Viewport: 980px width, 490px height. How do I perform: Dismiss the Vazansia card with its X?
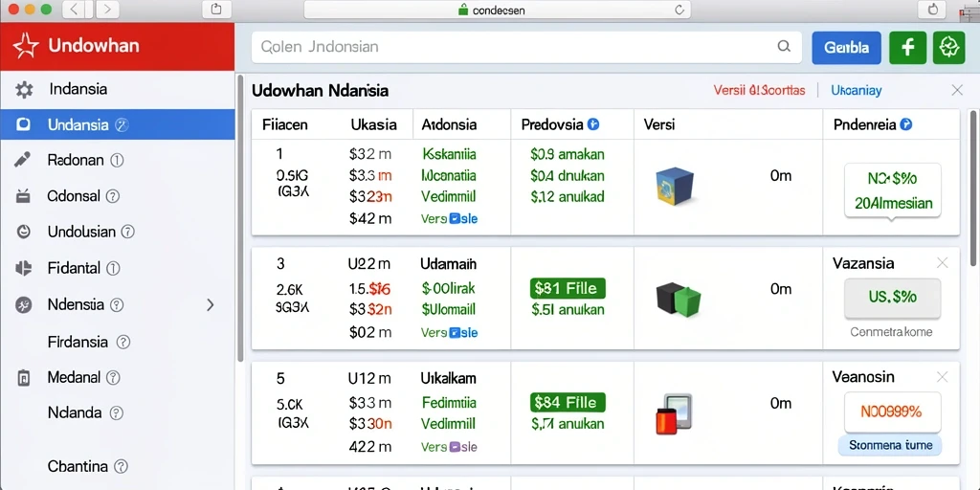coord(943,263)
